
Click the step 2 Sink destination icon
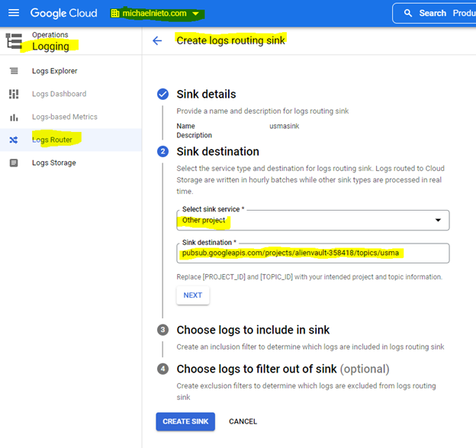click(162, 151)
